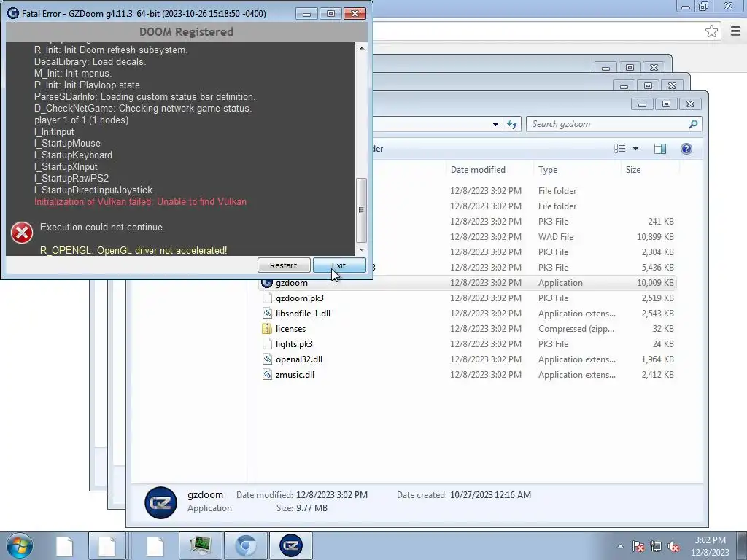Click the magnifier icon in Explorer search
Viewport: 747px width, 560px height.
[693, 124]
